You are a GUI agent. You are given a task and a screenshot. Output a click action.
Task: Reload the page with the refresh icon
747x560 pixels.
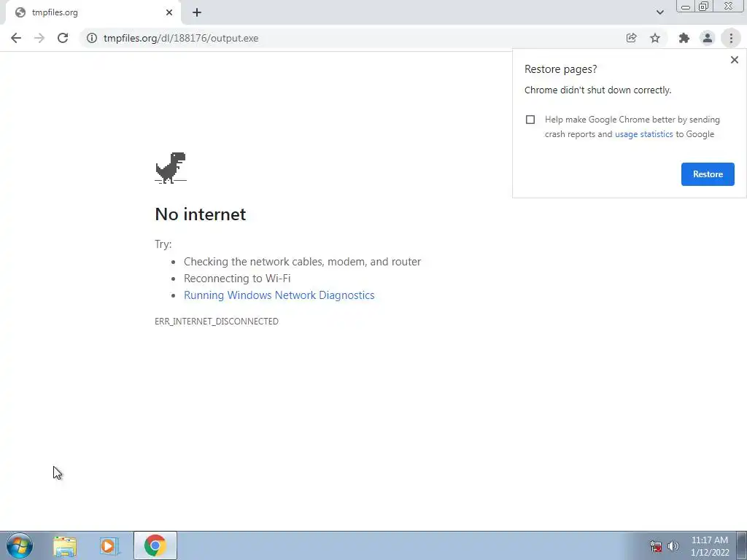tap(63, 38)
